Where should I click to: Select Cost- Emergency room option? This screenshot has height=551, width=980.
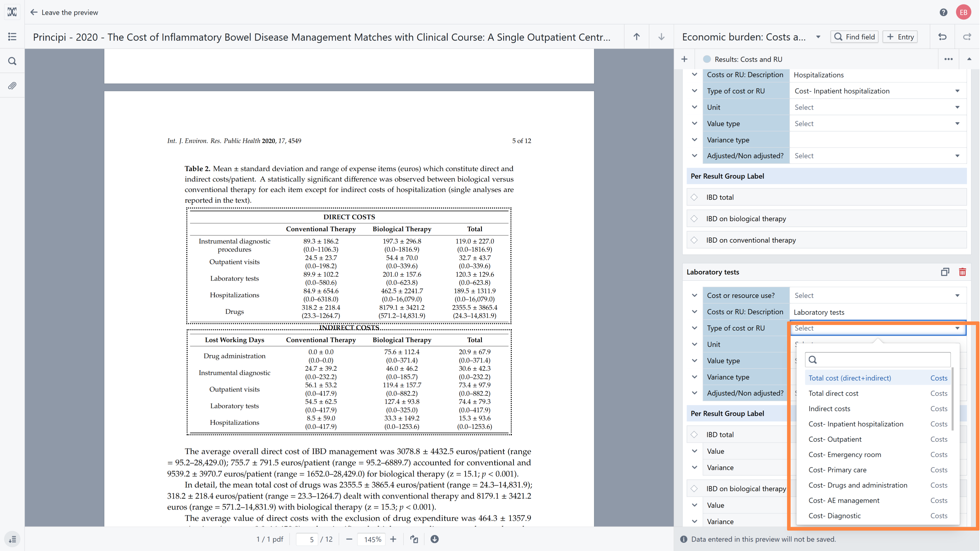pos(878,454)
